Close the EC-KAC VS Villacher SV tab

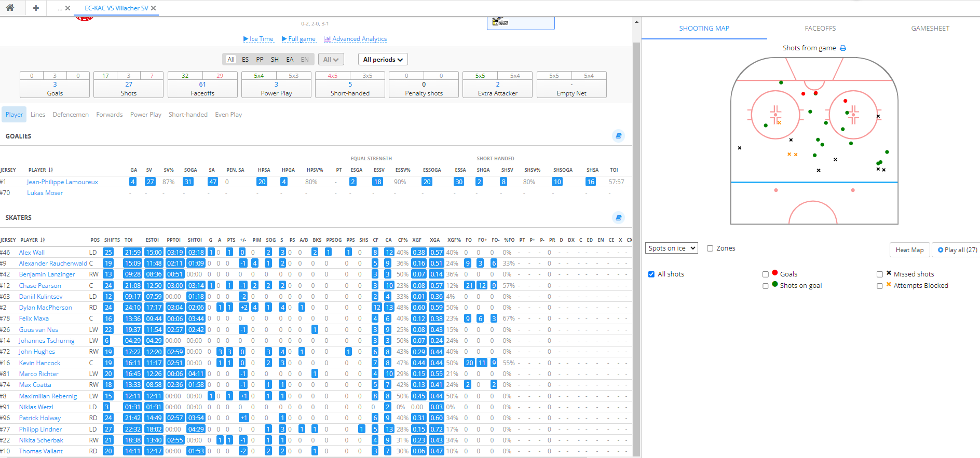coord(154,8)
